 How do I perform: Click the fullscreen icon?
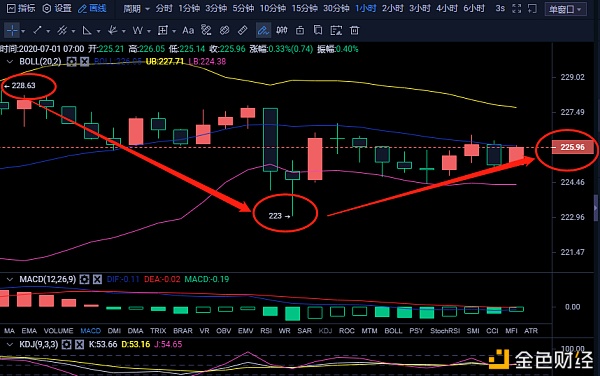(517, 8)
